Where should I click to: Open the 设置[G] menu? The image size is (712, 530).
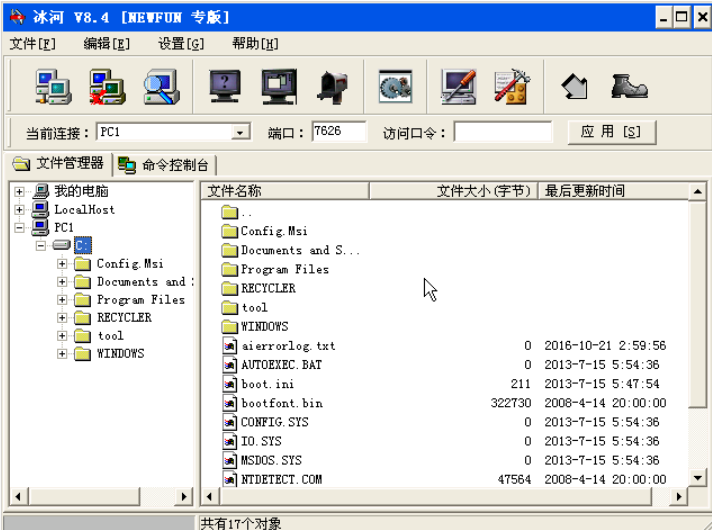point(181,44)
